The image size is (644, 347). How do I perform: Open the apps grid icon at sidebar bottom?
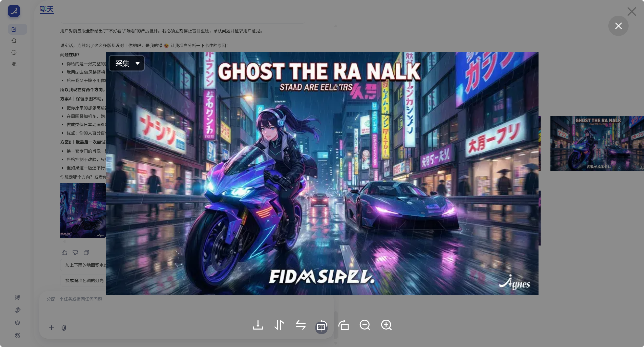[17, 335]
